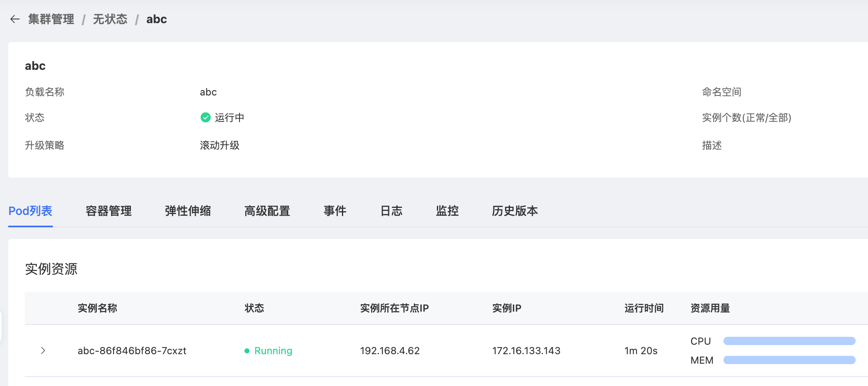
Task: Click the node IP 192.168.4.62
Action: (x=390, y=351)
